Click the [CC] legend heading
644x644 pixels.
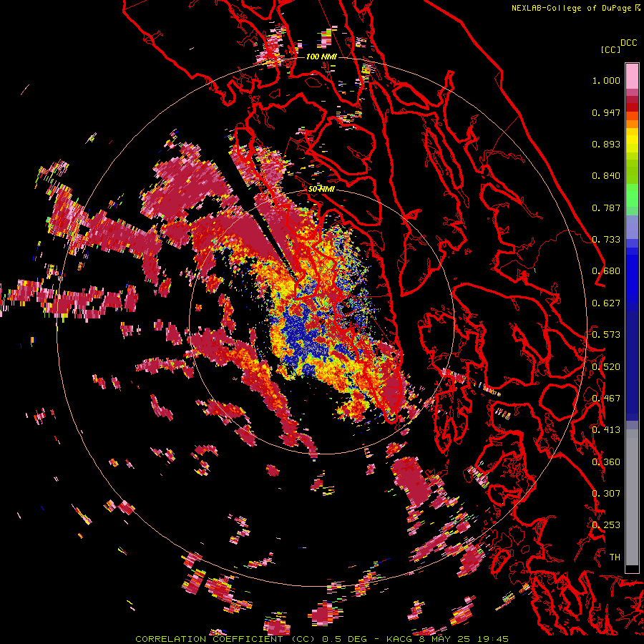[610, 49]
